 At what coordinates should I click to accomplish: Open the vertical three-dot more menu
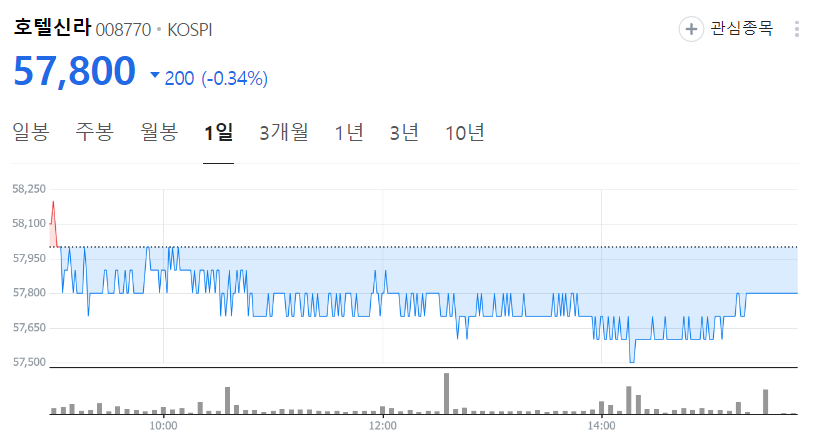click(x=796, y=29)
